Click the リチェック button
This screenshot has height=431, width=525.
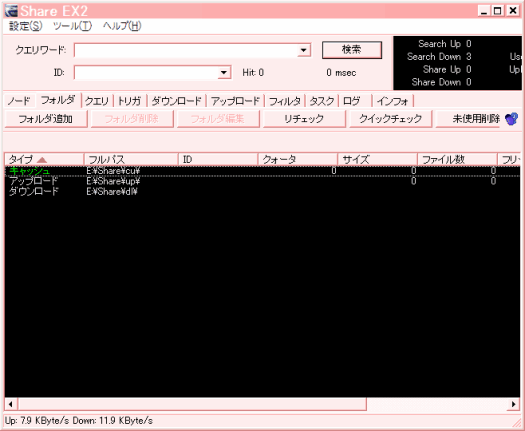(304, 119)
